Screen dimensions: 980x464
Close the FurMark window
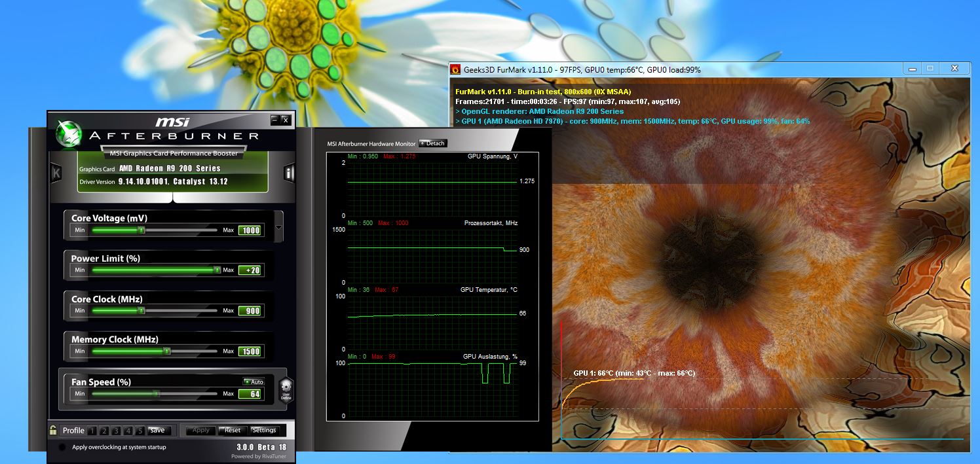pos(955,68)
